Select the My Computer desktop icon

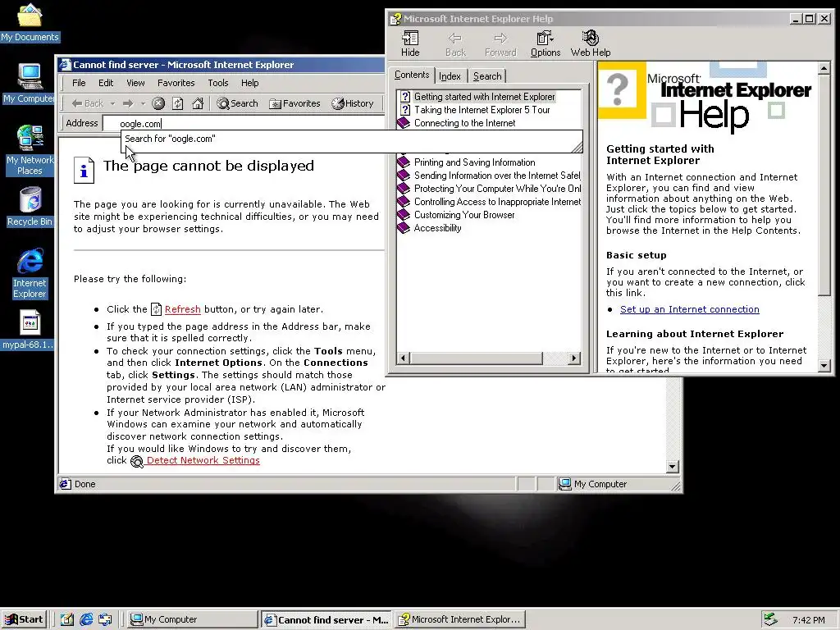[x=30, y=84]
